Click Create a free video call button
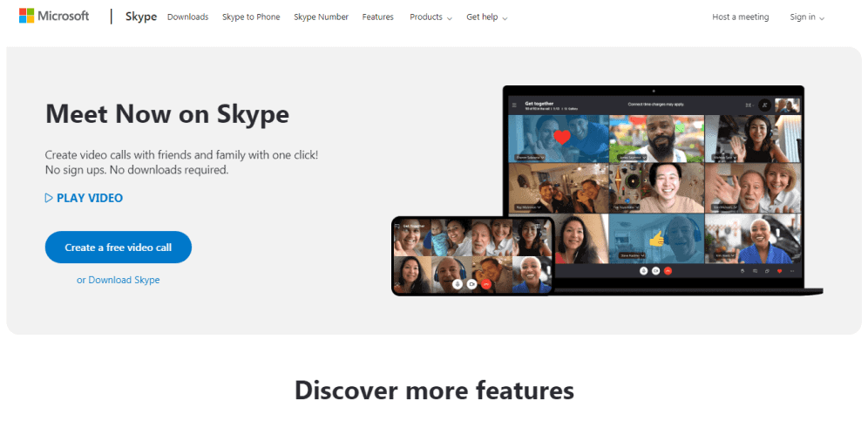Image resolution: width=868 pixels, height=441 pixels. [119, 248]
